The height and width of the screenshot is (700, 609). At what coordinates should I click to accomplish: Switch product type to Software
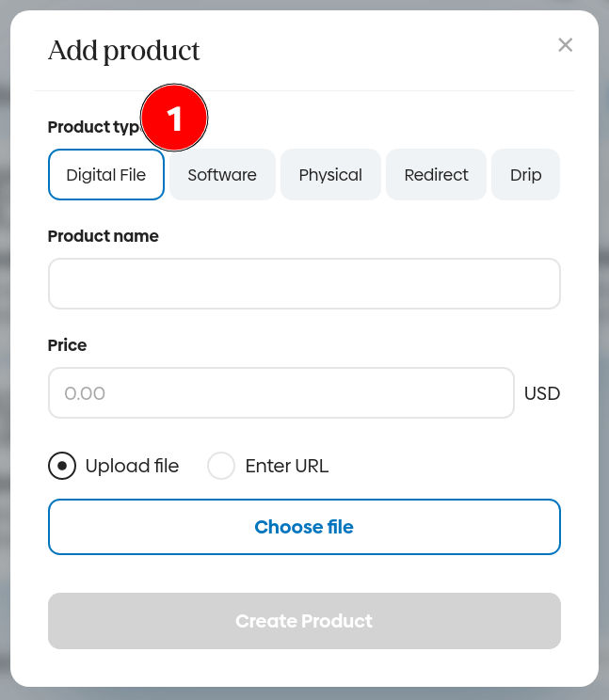point(222,175)
